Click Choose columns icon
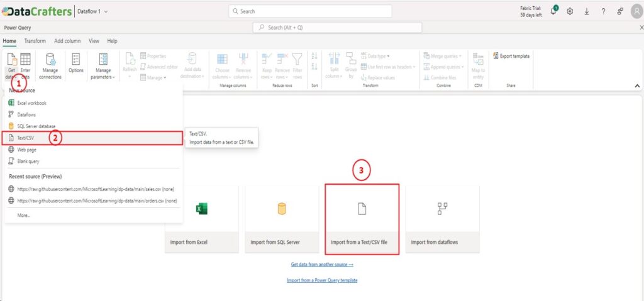This screenshot has height=301, width=644. tap(222, 59)
